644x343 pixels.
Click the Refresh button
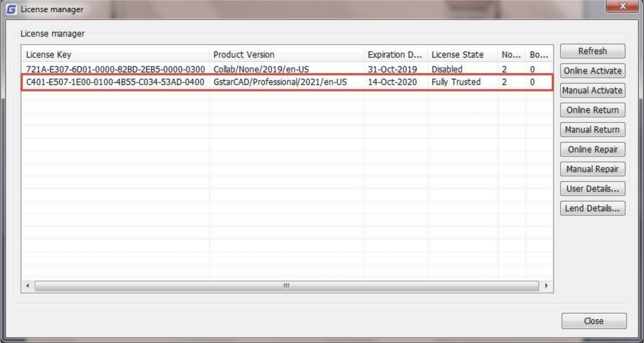(592, 51)
